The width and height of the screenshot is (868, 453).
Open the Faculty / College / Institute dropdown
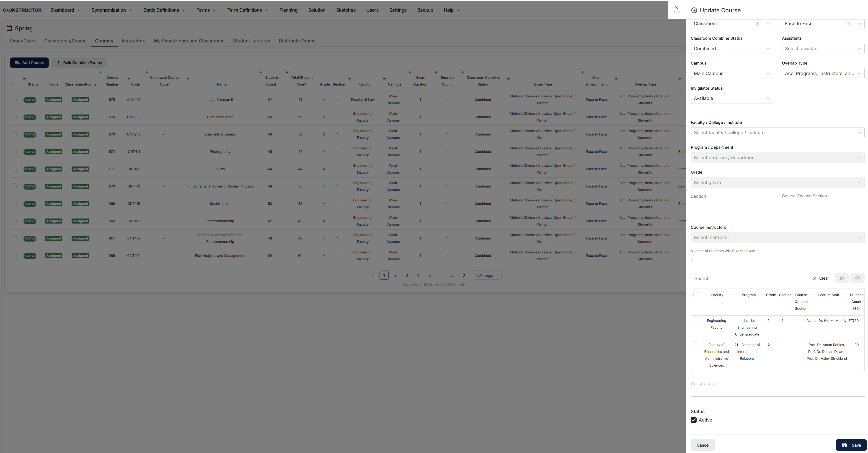click(x=777, y=133)
